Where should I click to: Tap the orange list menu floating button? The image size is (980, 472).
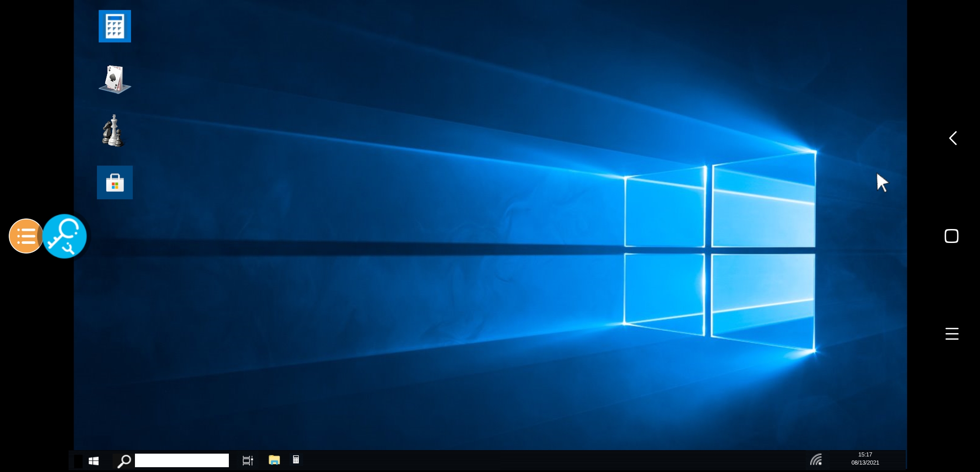coord(26,236)
